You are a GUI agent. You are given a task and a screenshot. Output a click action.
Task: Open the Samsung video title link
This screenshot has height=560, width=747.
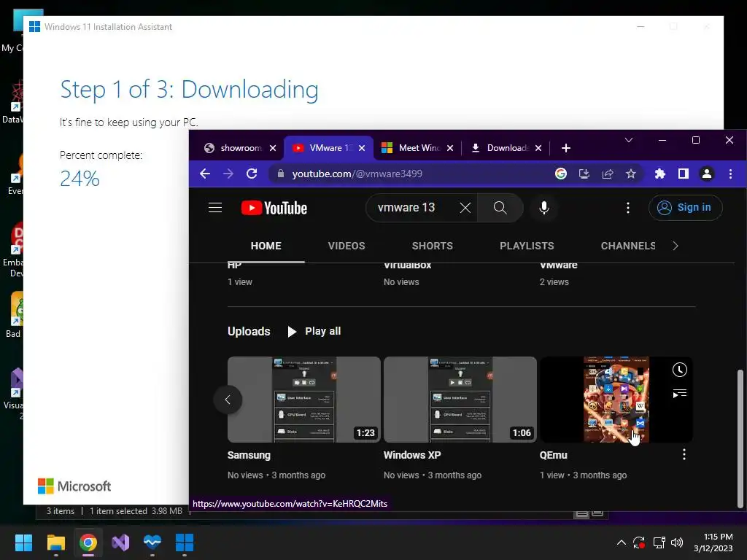[249, 455]
